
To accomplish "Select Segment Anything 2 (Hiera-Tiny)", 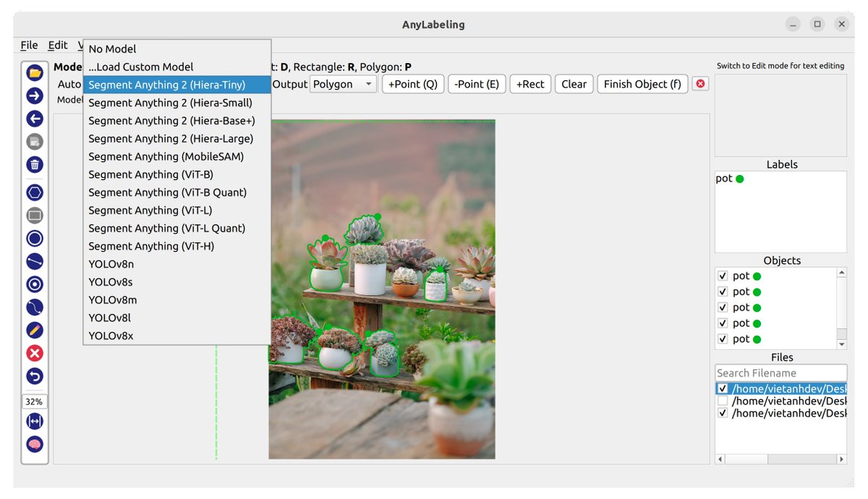I will 177,85.
